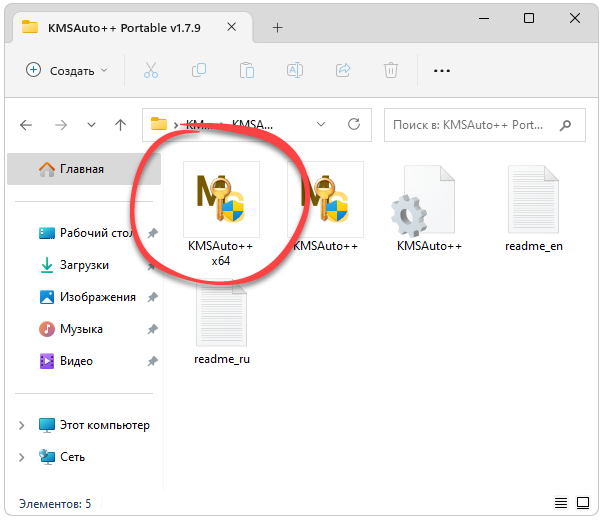Switch to details list view
The image size is (604, 520).
560,503
